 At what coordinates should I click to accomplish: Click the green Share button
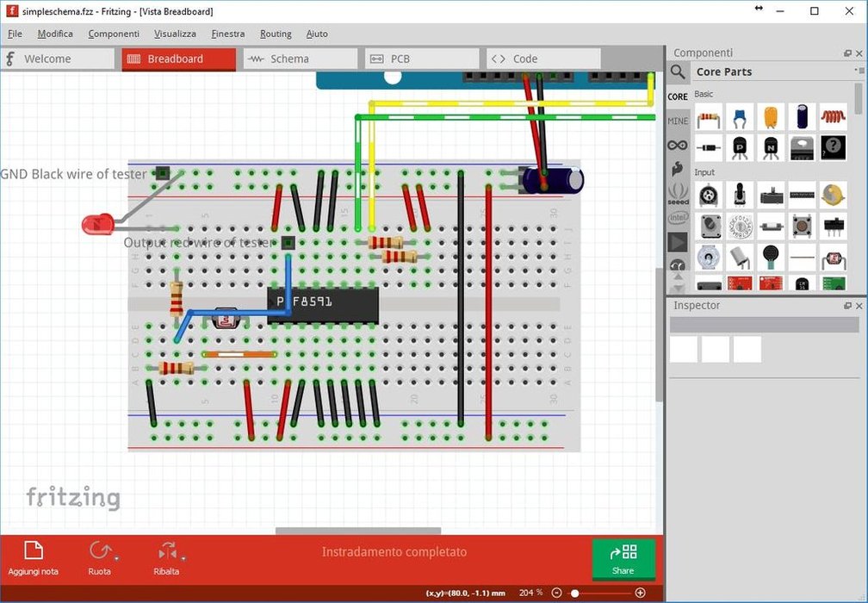[623, 559]
